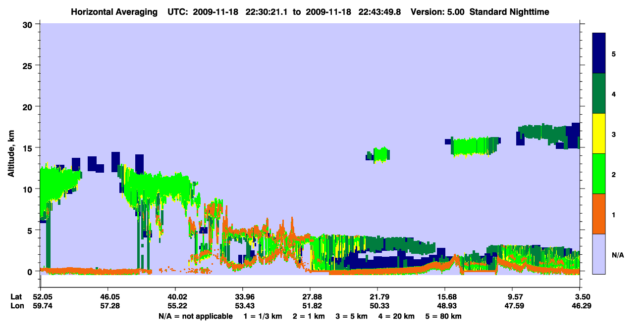
Task: Click latitude value '40.02'
Action: (175, 297)
